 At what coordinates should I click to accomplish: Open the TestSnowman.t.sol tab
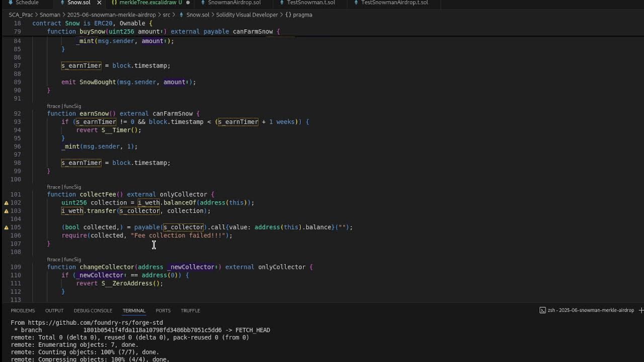(x=311, y=3)
